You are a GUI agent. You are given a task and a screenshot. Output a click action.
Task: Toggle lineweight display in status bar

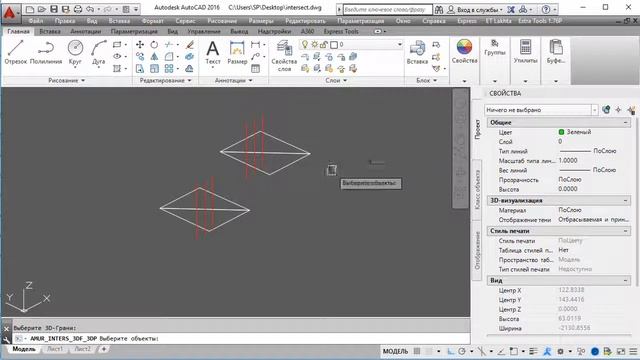[533, 351]
